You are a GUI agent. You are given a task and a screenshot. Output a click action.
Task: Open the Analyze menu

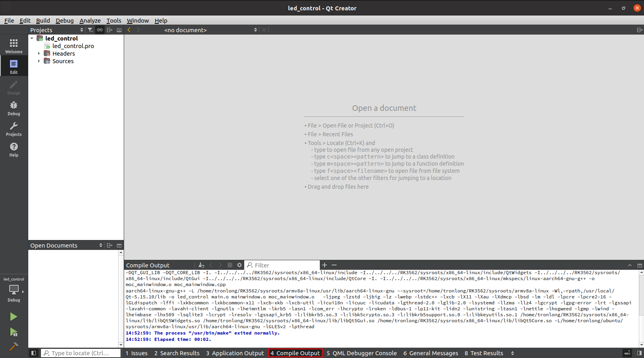pyautogui.click(x=90, y=21)
